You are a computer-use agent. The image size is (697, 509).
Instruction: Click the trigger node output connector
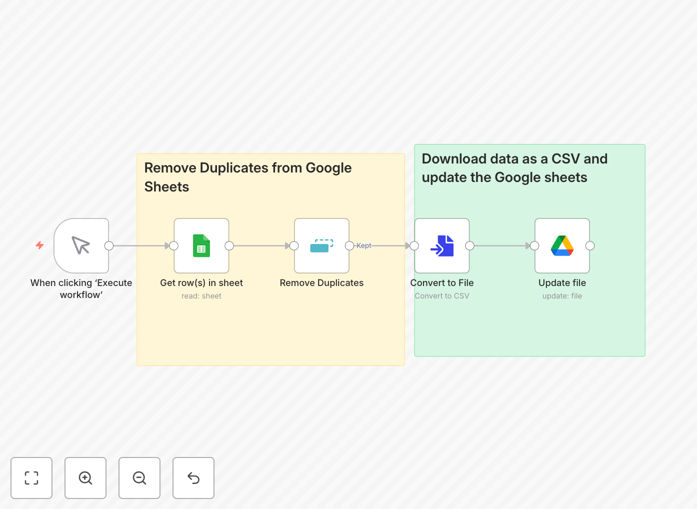click(109, 246)
